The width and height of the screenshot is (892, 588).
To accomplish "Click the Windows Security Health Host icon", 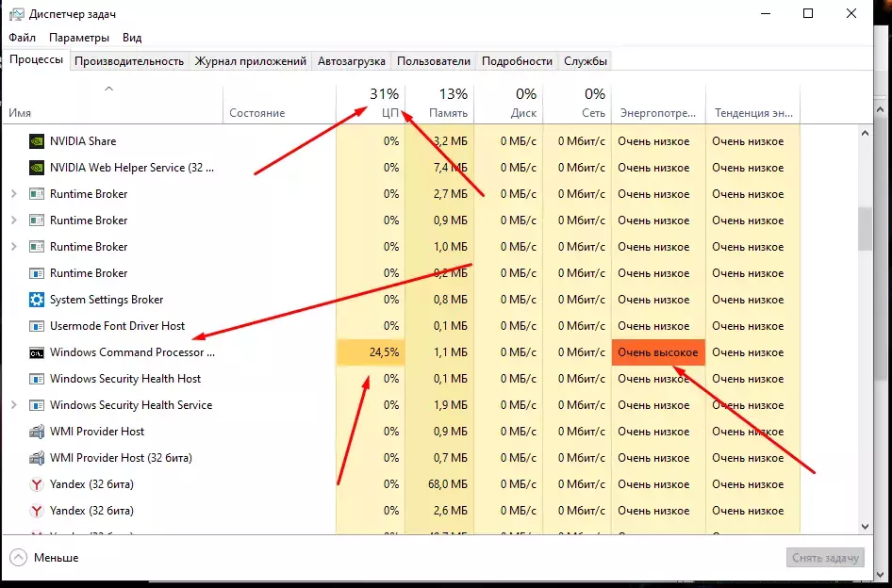I will [x=37, y=379].
